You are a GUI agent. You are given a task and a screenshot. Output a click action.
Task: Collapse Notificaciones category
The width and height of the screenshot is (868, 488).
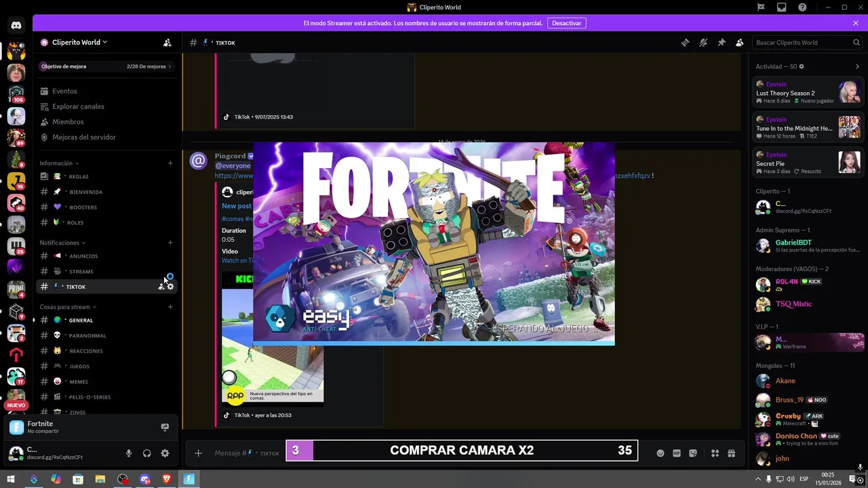62,243
